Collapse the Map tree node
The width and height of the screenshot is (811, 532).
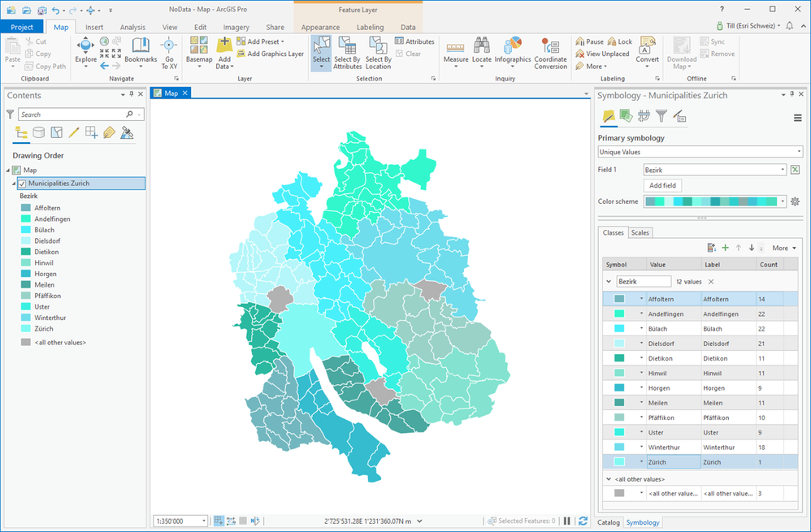click(x=8, y=170)
